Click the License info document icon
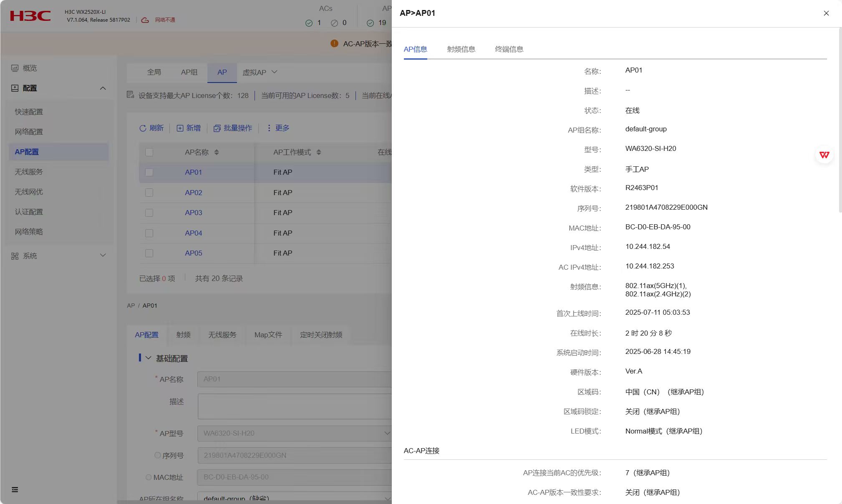This screenshot has width=842, height=504. click(131, 95)
